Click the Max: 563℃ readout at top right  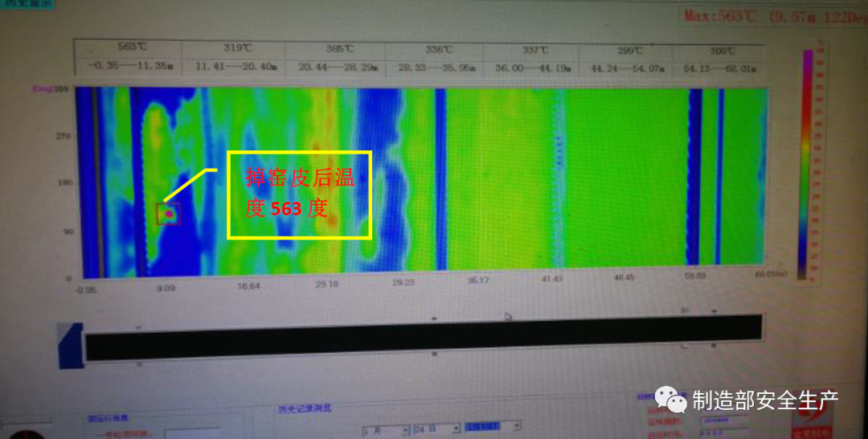pyautogui.click(x=772, y=15)
